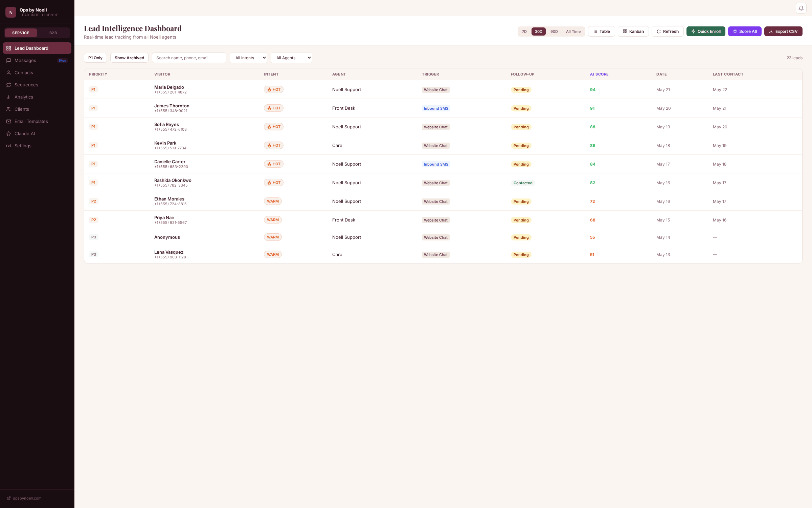The height and width of the screenshot is (508, 812).
Task: Click the Kanban grid icon
Action: click(x=625, y=31)
